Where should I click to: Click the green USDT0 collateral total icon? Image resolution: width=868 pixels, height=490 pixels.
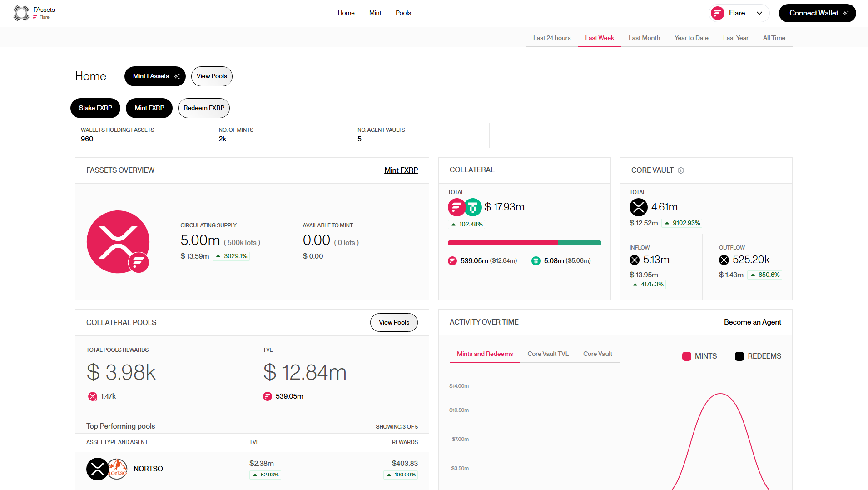(x=473, y=207)
